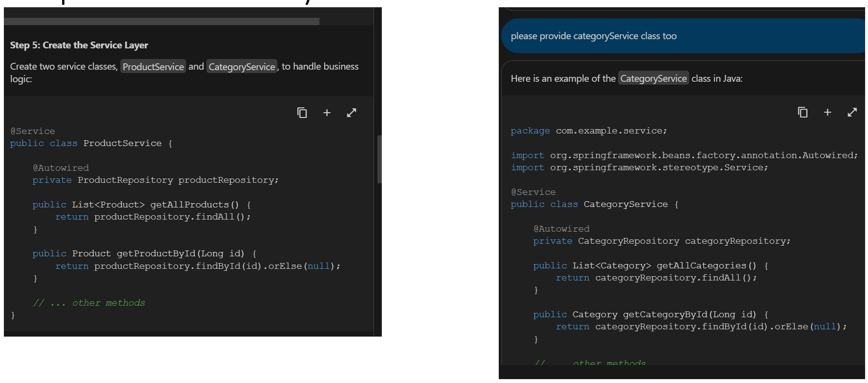This screenshot has width=868, height=383.
Task: Click @Autowired annotation in ProductService code
Action: [x=61, y=168]
